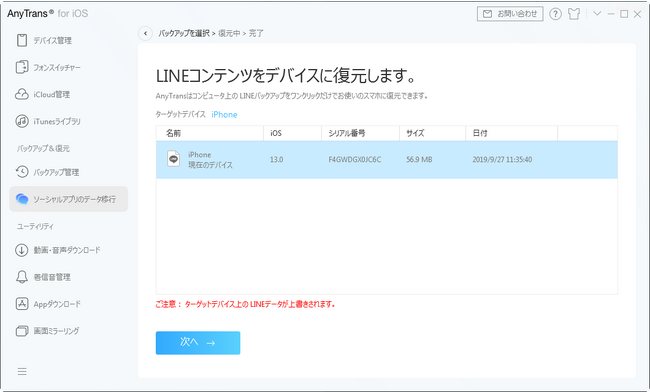Select the フォンスイッチャー phone switcher icon
The image size is (650, 392).
pos(22,67)
